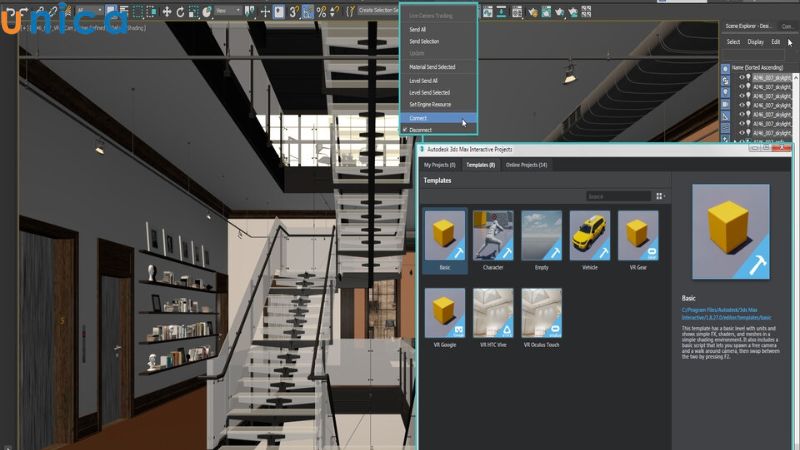Open the selection filter All dropdown
The width and height of the screenshot is (800, 450).
(x=90, y=12)
